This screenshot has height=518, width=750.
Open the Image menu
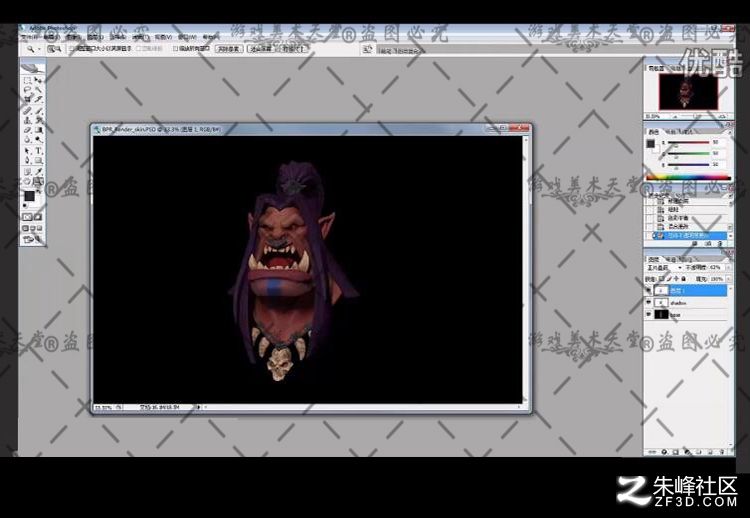coord(73,37)
